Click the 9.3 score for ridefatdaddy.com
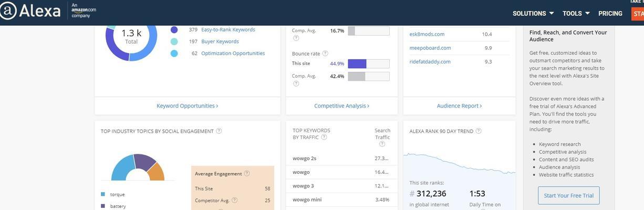This screenshot has width=644, height=210. 489,61
